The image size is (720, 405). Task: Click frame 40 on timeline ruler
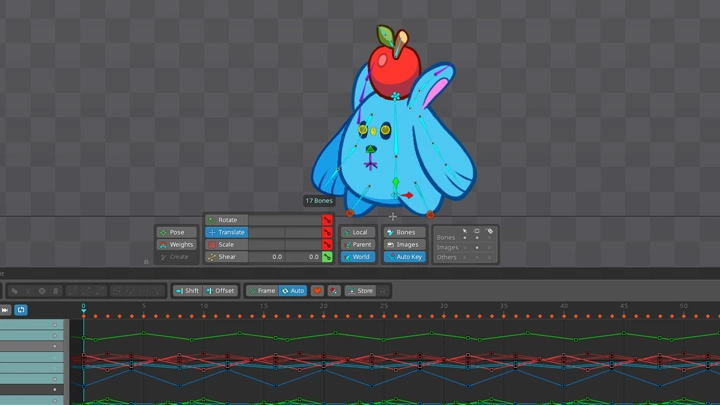point(564,306)
